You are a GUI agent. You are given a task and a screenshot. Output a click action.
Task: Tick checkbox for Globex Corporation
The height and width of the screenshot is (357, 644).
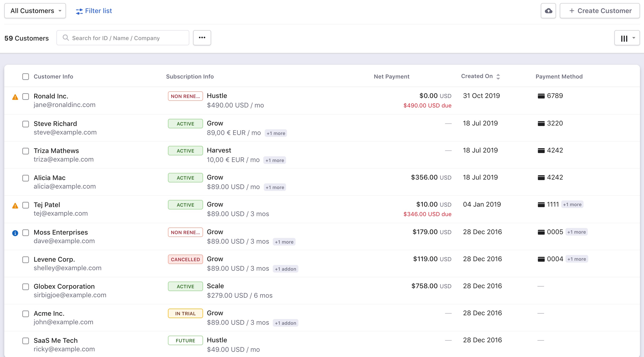tap(26, 287)
